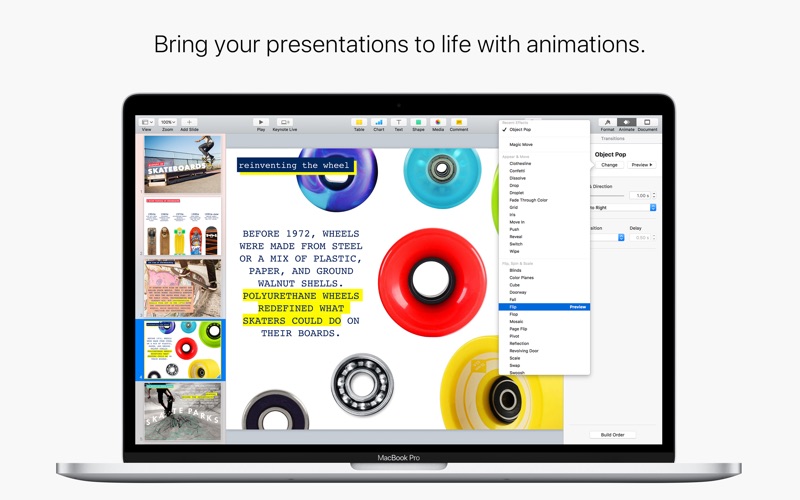Open Keynote Live from toolbar
Screen dimensions: 800x500
[x=285, y=122]
